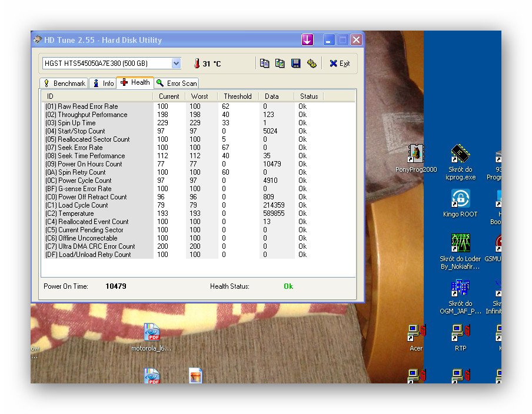Click the data value 589855
Screen dimensions: 532x414
pyautogui.click(x=274, y=213)
